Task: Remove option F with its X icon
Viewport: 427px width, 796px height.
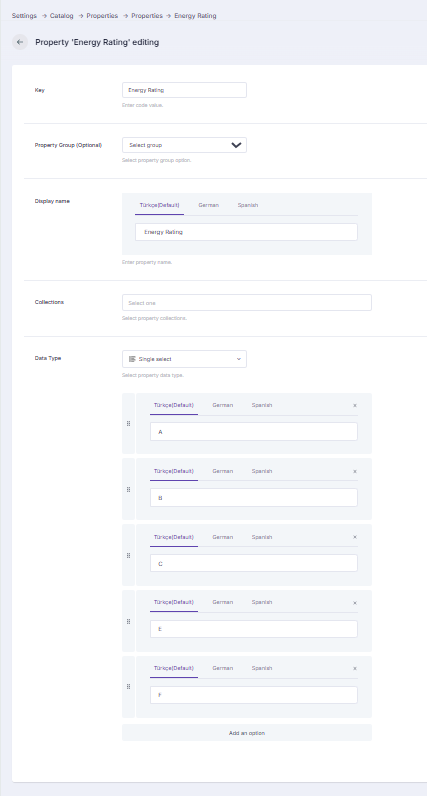Action: point(355,668)
